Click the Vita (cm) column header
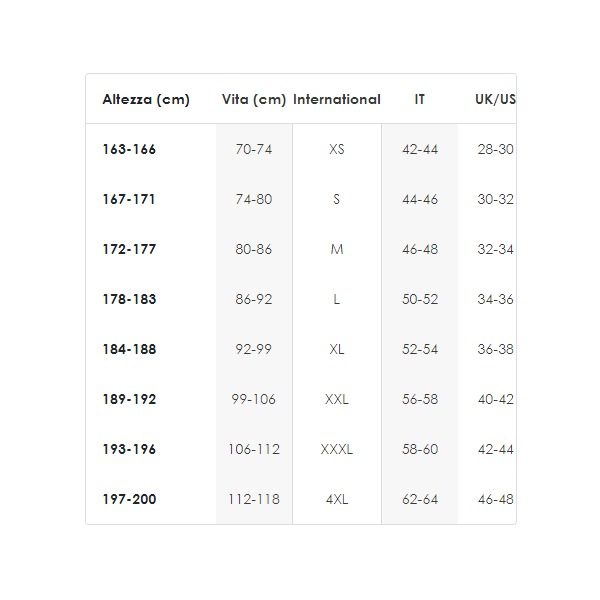 [254, 100]
